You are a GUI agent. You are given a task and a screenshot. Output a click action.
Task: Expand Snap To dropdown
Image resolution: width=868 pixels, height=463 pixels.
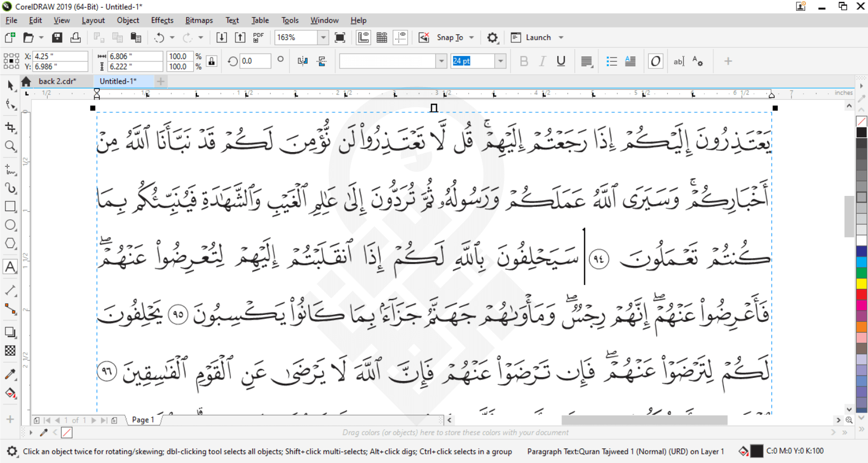[471, 37]
